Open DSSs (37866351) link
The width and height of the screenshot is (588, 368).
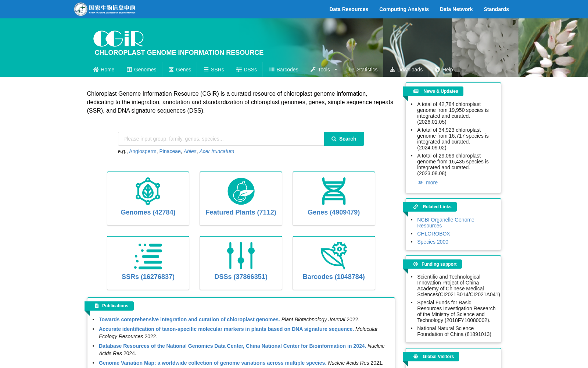[x=241, y=277]
